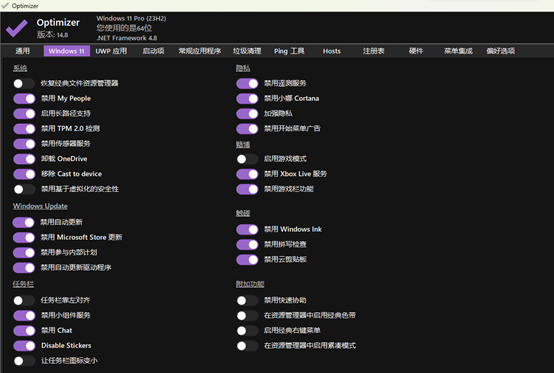This screenshot has height=373, width=554.
Task: Toggle the 禁用 Xbox Live 服务 switch
Action: 247,174
